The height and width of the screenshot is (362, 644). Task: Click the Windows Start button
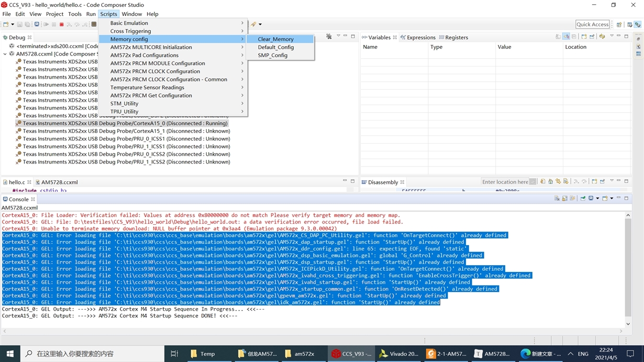(10, 354)
